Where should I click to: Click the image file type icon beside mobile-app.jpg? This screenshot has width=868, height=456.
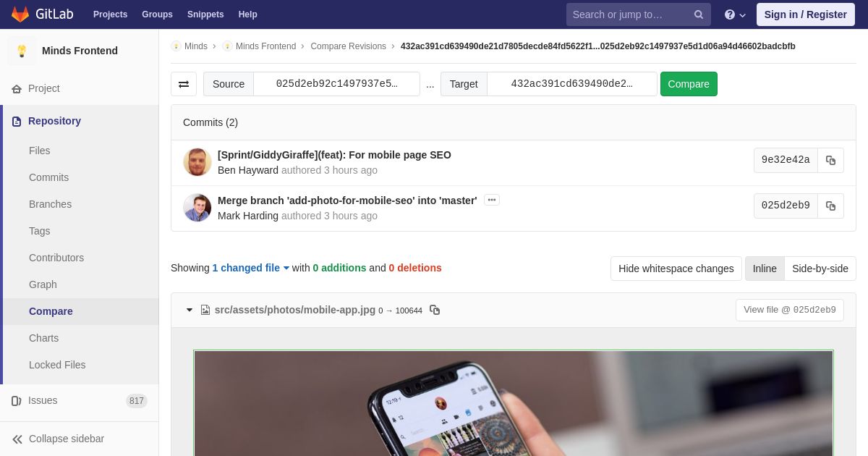pyautogui.click(x=205, y=310)
